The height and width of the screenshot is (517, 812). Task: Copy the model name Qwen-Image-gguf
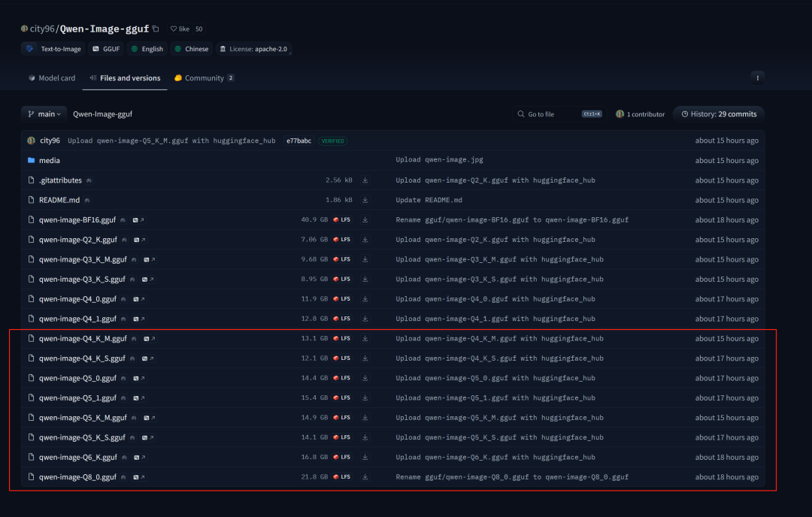pyautogui.click(x=156, y=29)
